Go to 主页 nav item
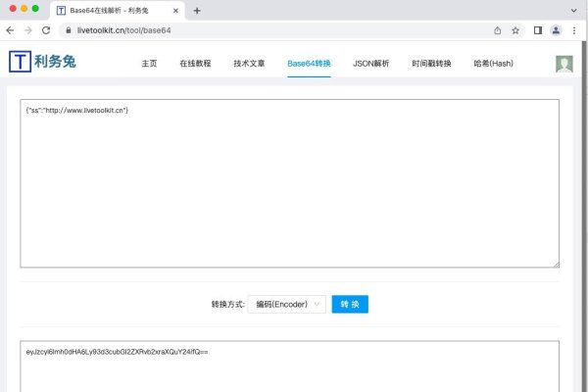This screenshot has height=392, width=588. point(149,64)
